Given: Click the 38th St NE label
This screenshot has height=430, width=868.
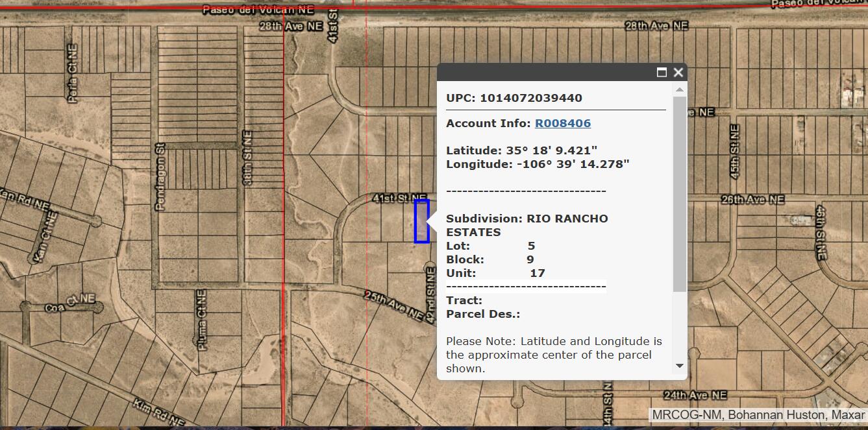Looking at the screenshot, I should click(x=247, y=158).
